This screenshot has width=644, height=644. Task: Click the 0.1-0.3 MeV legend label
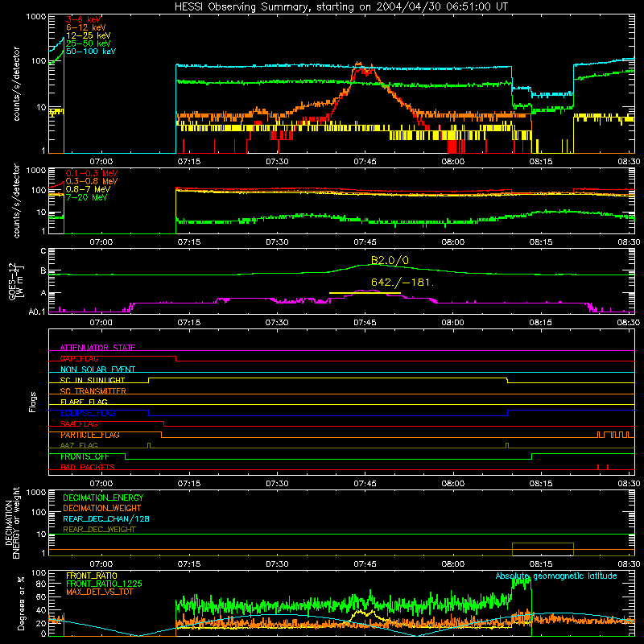(x=92, y=173)
